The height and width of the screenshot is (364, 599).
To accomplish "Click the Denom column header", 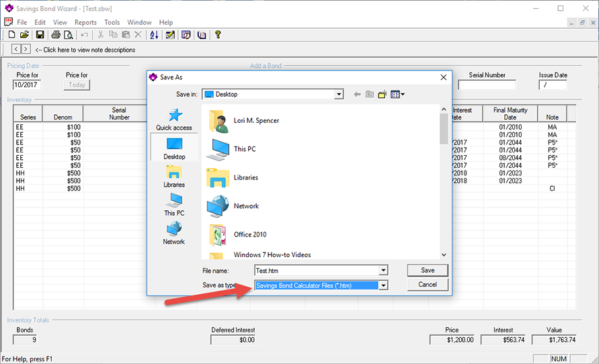I will [63, 113].
